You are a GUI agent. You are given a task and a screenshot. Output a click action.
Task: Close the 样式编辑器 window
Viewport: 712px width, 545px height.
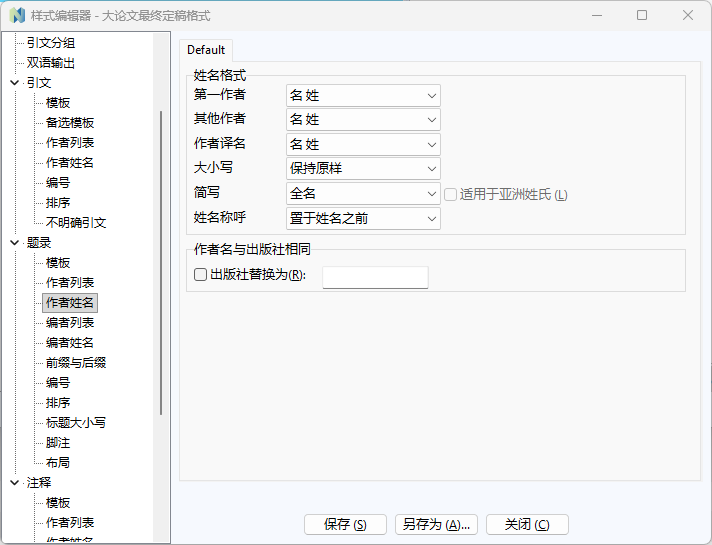tap(687, 15)
